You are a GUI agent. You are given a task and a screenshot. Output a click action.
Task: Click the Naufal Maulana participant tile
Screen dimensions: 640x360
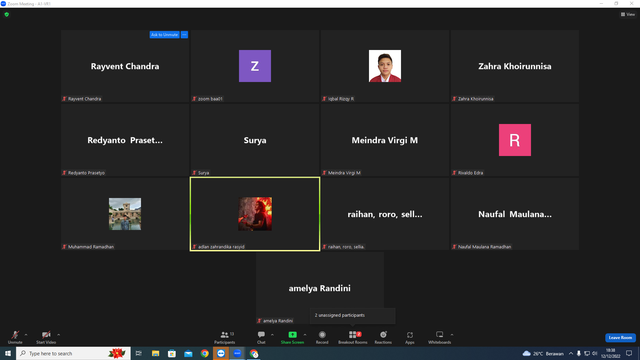pyautogui.click(x=515, y=214)
